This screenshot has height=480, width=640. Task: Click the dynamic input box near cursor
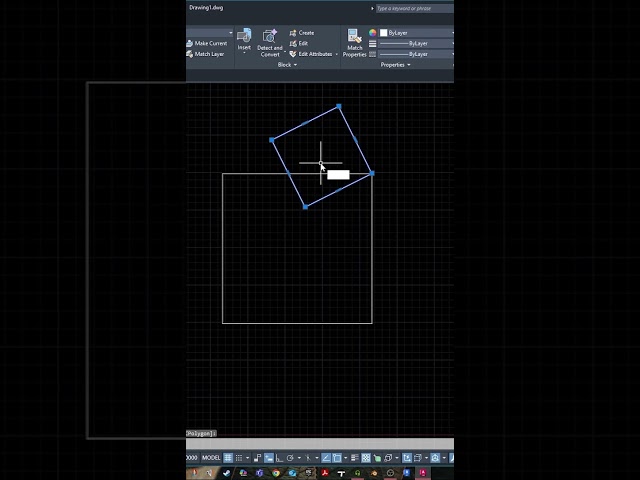[338, 175]
